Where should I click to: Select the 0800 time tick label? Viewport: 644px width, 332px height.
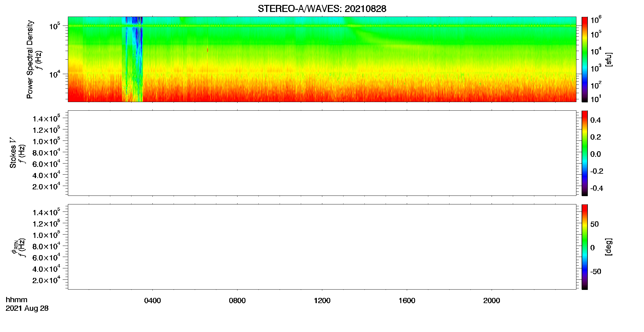[x=237, y=301]
